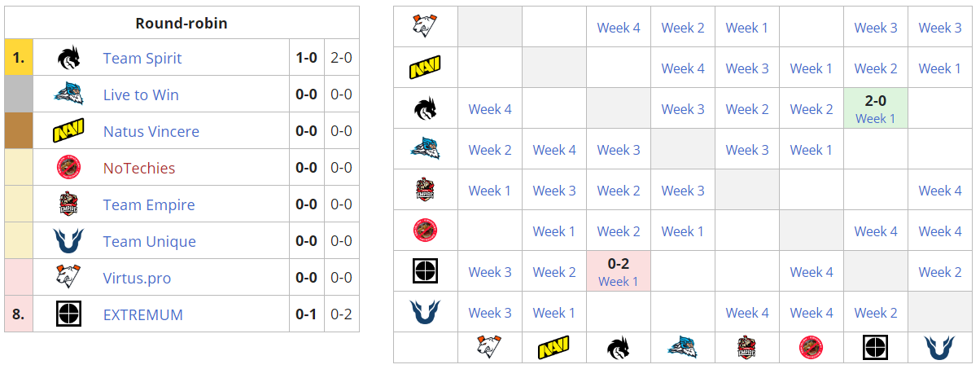This screenshot has height=369, width=980.
Task: Click EXTREMUM logo in standings table
Action: [68, 314]
